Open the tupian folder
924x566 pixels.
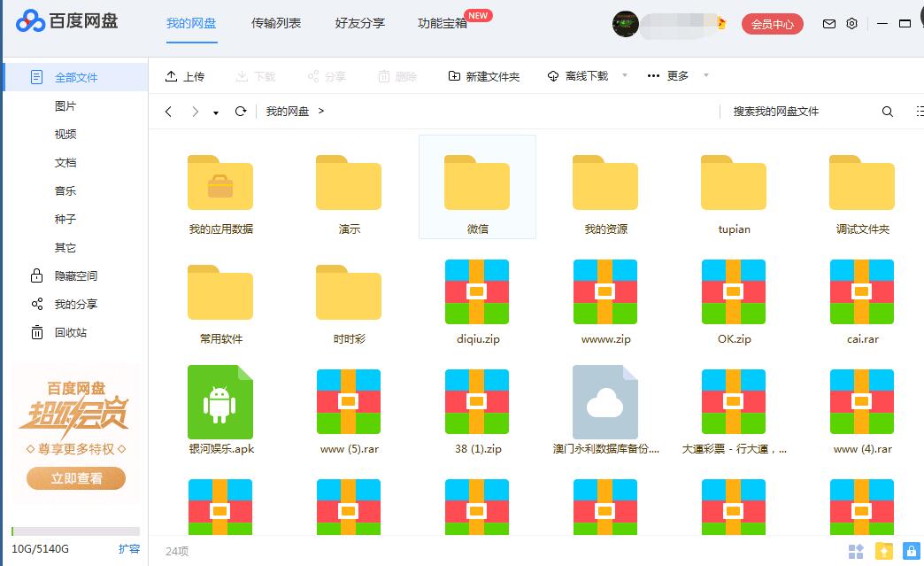point(734,182)
